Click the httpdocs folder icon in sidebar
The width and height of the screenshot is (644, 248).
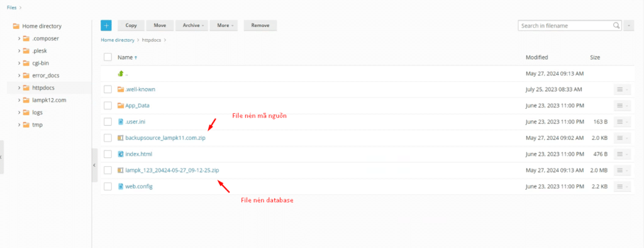(26, 87)
